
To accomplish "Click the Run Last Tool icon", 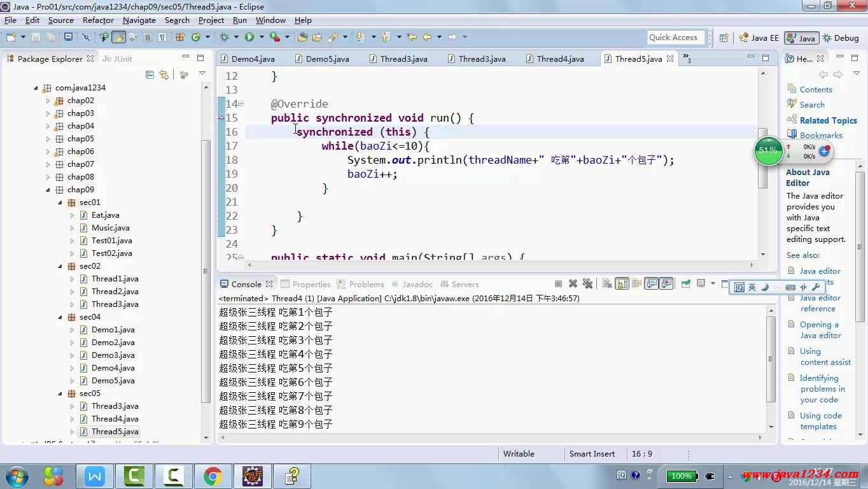I will tap(274, 38).
